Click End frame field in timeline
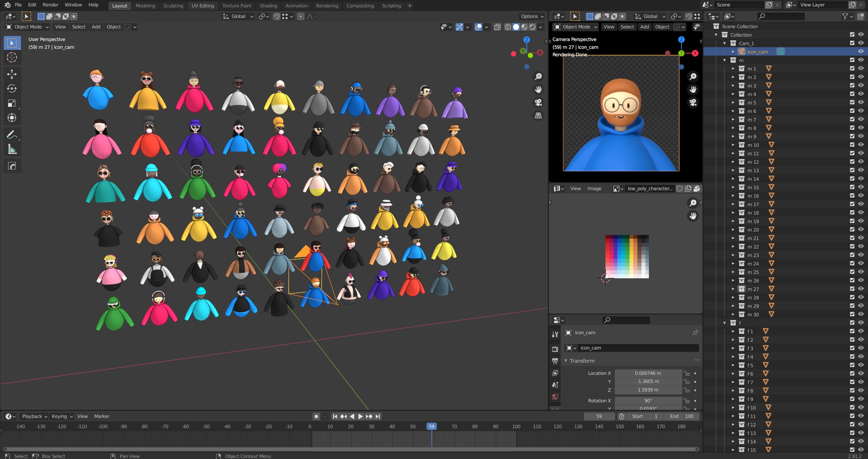The height and width of the screenshot is (459, 868). [682, 416]
